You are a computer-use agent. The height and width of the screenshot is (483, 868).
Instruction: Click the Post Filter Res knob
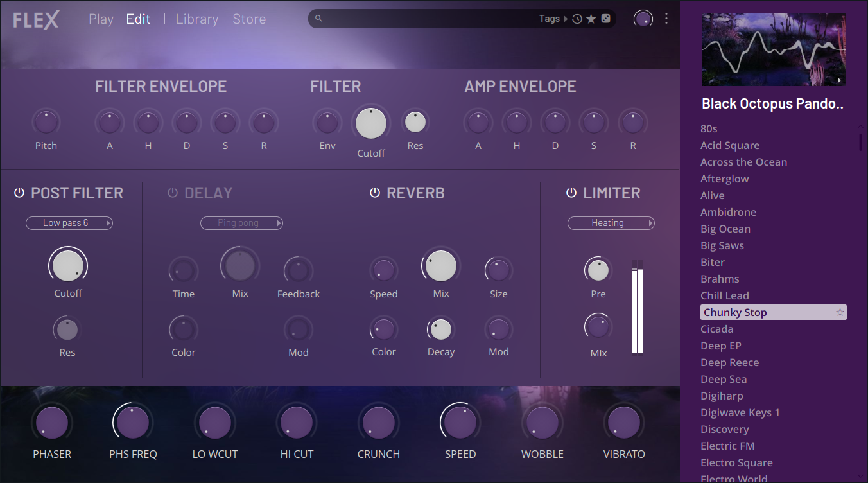(67, 329)
